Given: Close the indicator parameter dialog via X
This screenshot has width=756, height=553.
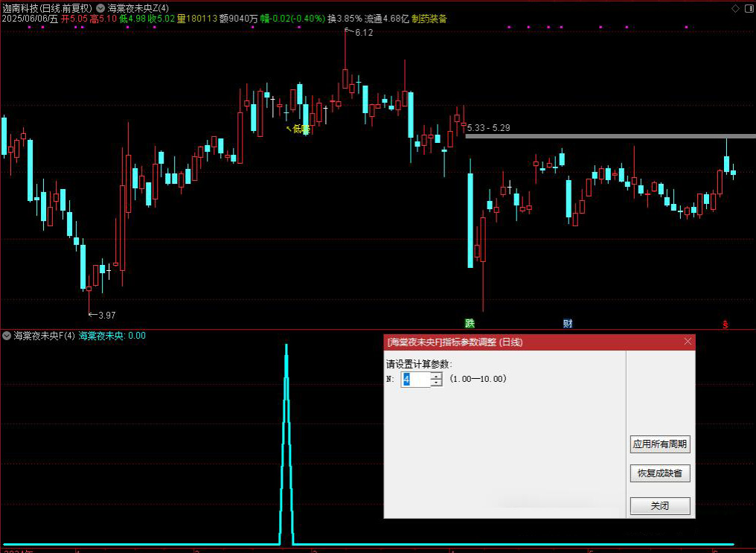Looking at the screenshot, I should pyautogui.click(x=688, y=342).
